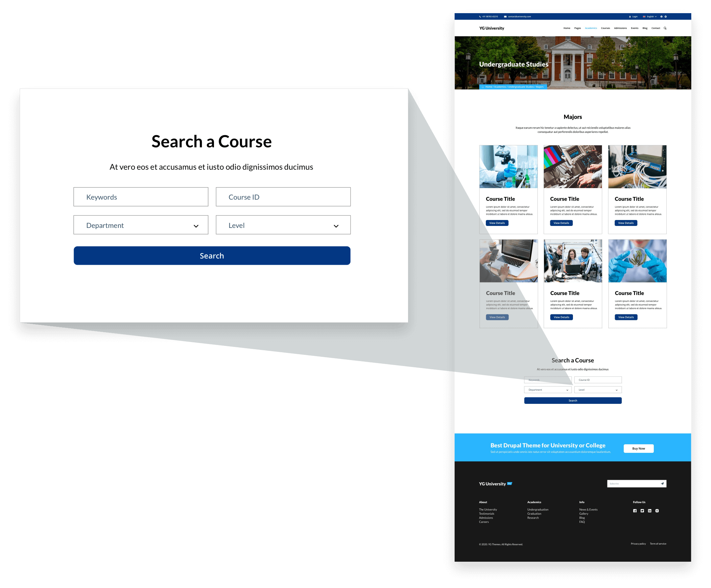711x588 pixels.
Task: Click the Keywords input field
Action: [140, 197]
